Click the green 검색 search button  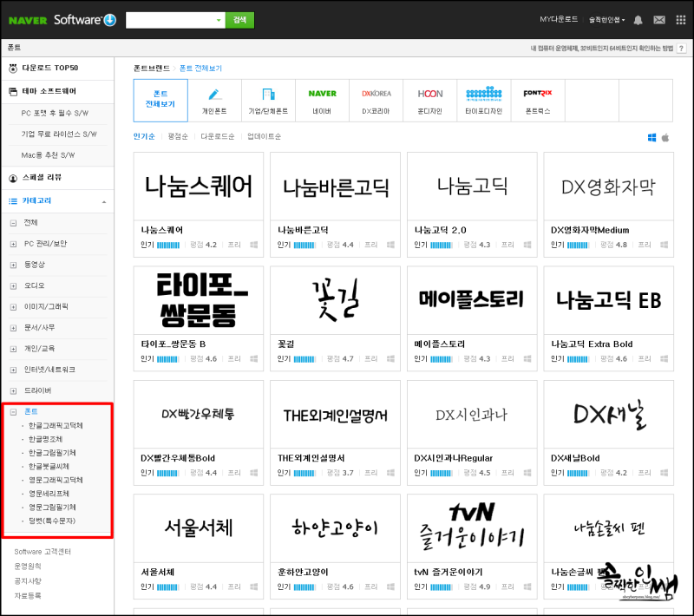[240, 20]
